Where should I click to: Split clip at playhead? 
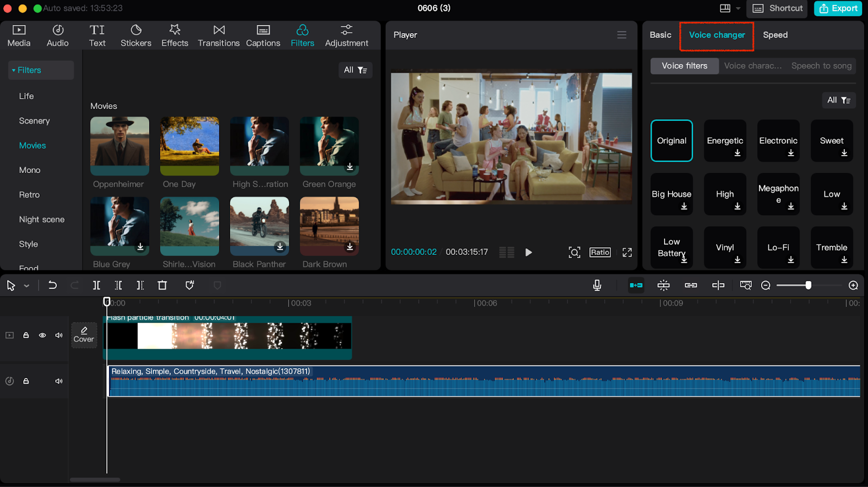coord(97,285)
